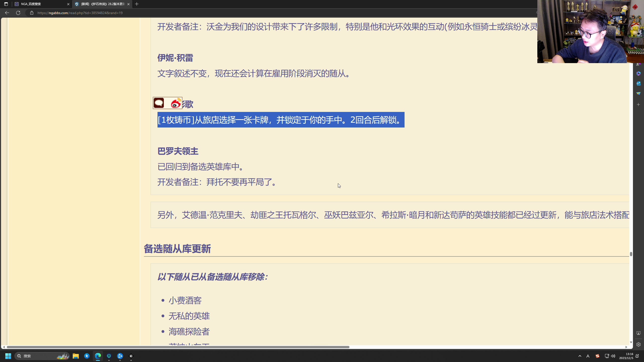Viewport: 644px width, 362px height.
Task: Click the Weibo icon above the highlighted text
Action: click(176, 103)
